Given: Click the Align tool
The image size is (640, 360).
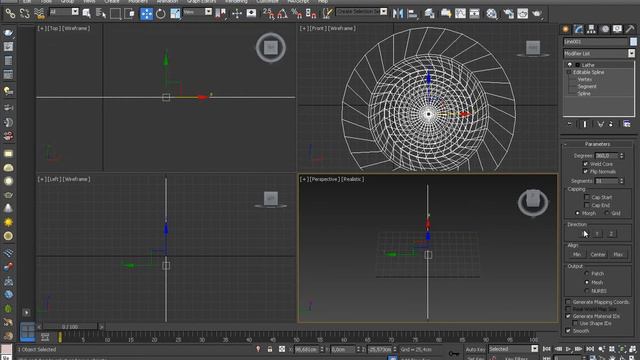Looking at the screenshot, I should pos(412,13).
